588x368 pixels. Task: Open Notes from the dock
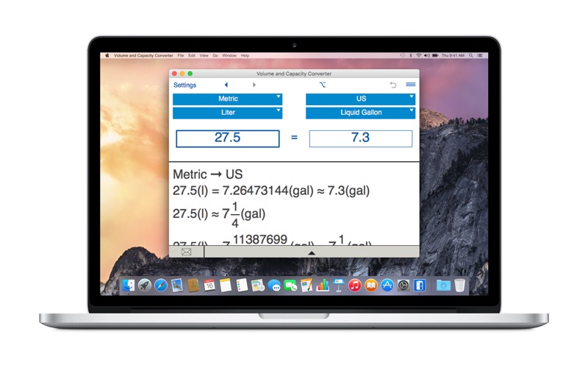click(x=226, y=286)
